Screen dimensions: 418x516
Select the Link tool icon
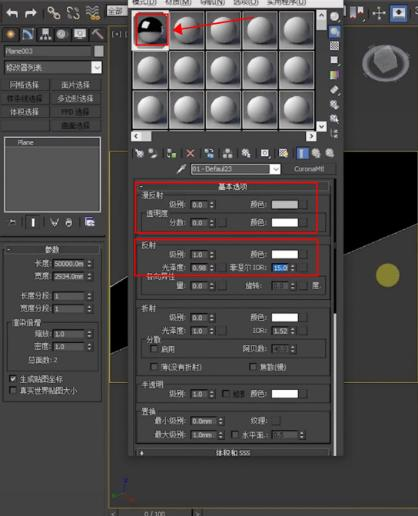tap(53, 13)
